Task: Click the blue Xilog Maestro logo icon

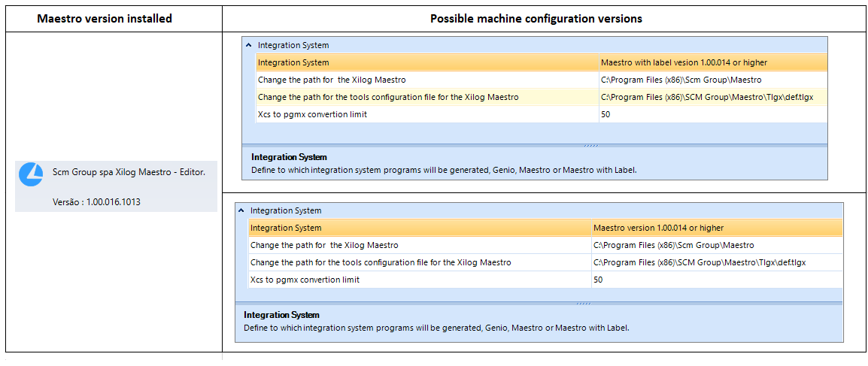Action: pyautogui.click(x=31, y=174)
